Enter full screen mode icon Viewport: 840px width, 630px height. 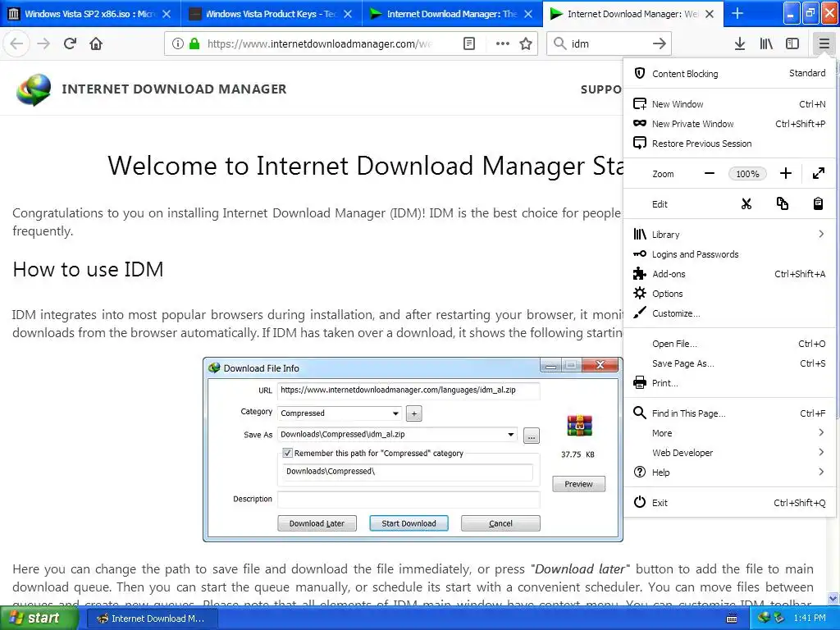(818, 174)
